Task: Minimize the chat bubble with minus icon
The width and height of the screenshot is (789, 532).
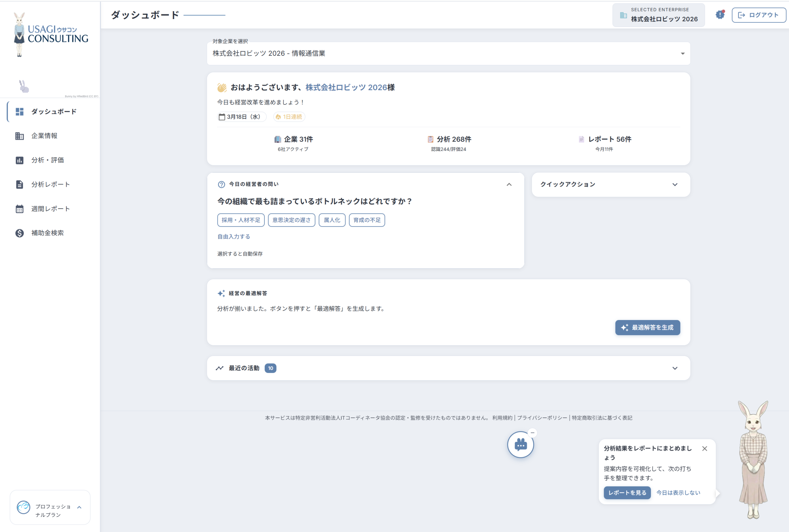Action: point(533,433)
